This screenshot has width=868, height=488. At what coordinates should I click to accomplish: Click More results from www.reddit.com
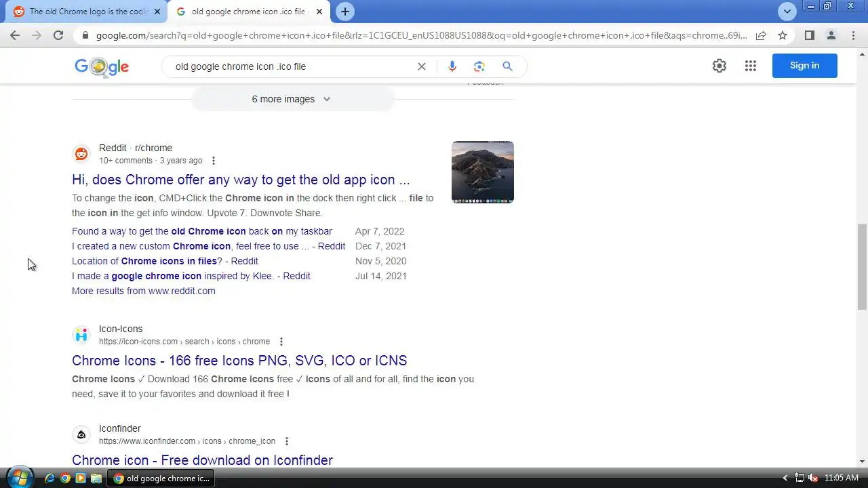click(x=144, y=291)
